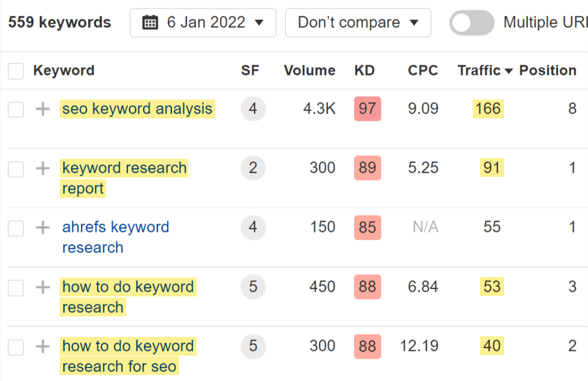Click the red KD badge showing 97
The height and width of the screenshot is (381, 588).
367,109
